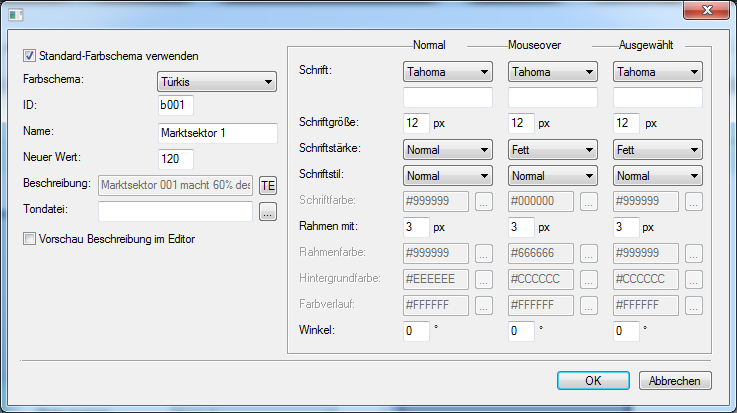Enable Vorschau Beschreibung im Editor checkbox
Viewport: 737px width, 413px height.
[30, 239]
